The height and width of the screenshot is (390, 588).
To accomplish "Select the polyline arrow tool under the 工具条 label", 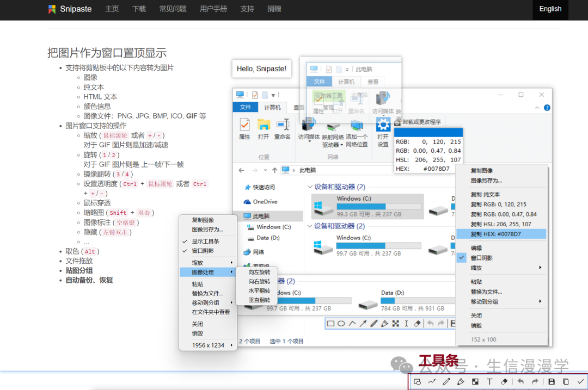I will click(432, 382).
